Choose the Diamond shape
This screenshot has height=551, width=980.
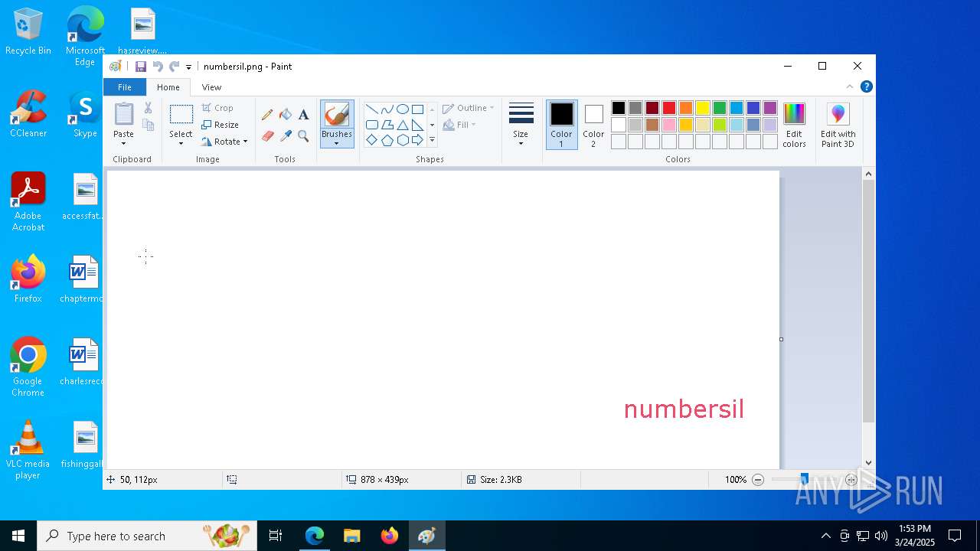point(371,140)
